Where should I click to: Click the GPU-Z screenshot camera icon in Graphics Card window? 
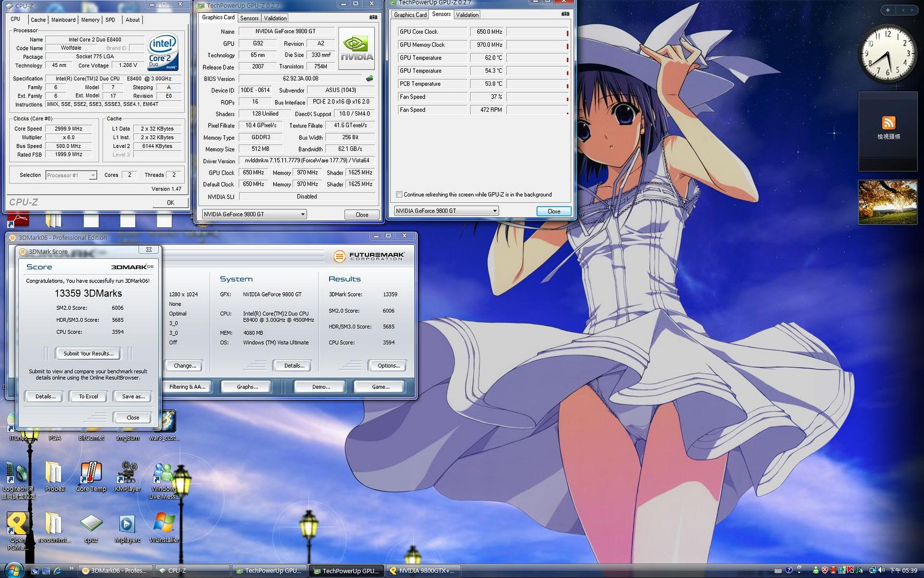coord(373,18)
